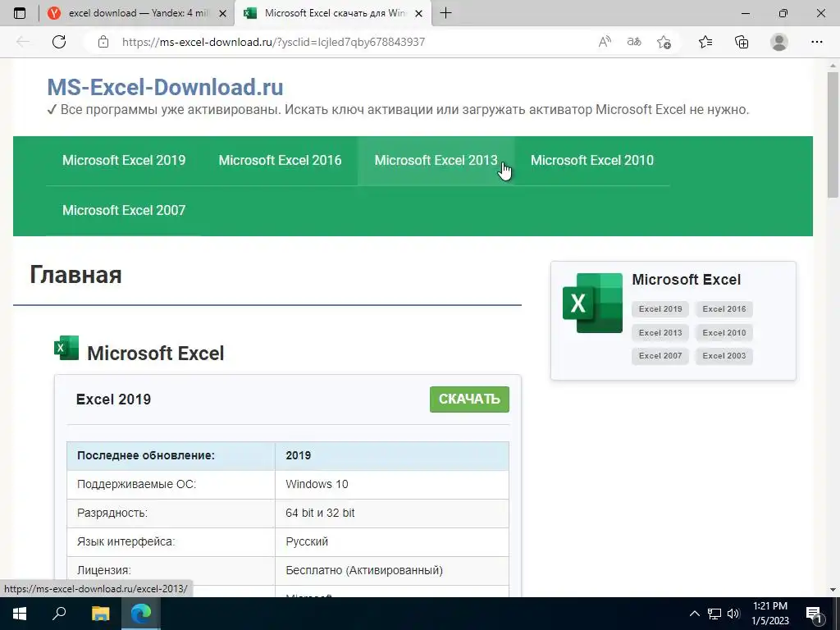Switch to the excel download Yandex tab
This screenshot has height=630, width=840.
click(137, 13)
